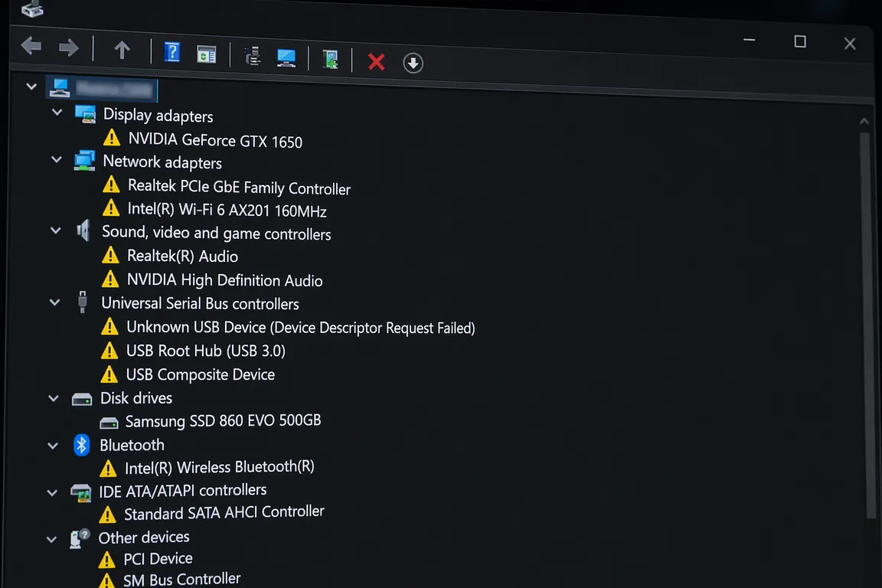The height and width of the screenshot is (588, 882).
Task: Select Standard SATA AHCI Controller
Action: click(x=224, y=513)
